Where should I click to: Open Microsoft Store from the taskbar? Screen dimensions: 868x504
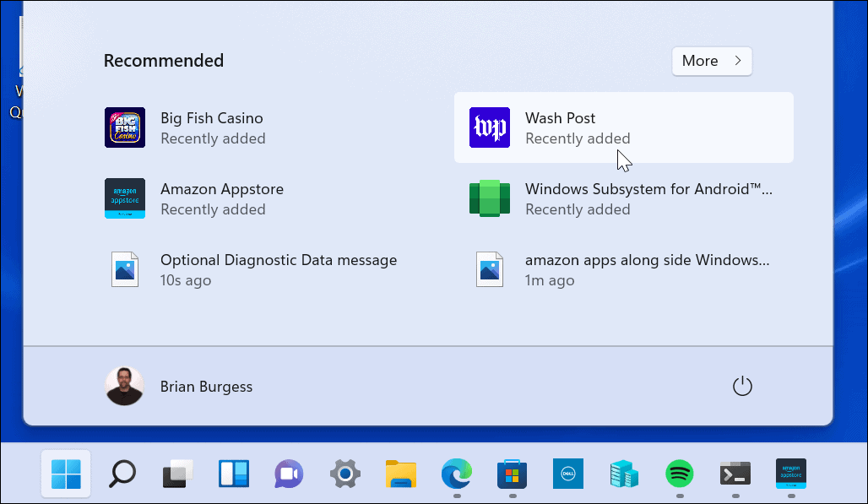[512, 474]
